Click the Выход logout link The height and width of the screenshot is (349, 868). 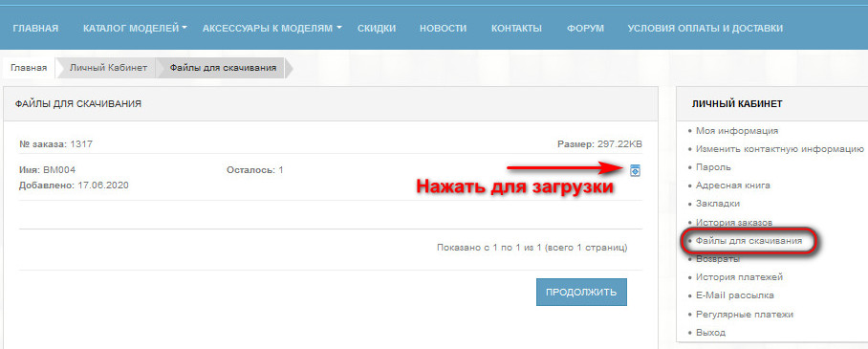(710, 333)
